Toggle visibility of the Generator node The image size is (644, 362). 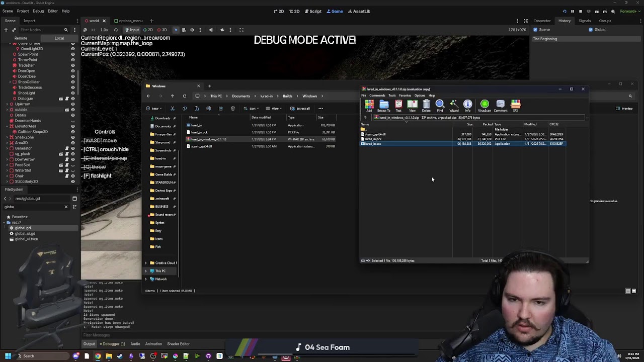72,148
